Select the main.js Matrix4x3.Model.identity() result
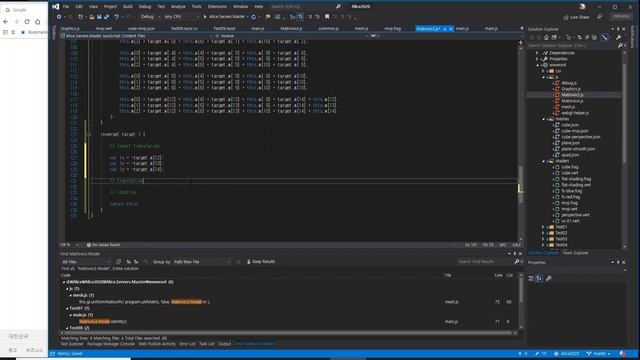The width and height of the screenshot is (640, 360). click(103, 322)
